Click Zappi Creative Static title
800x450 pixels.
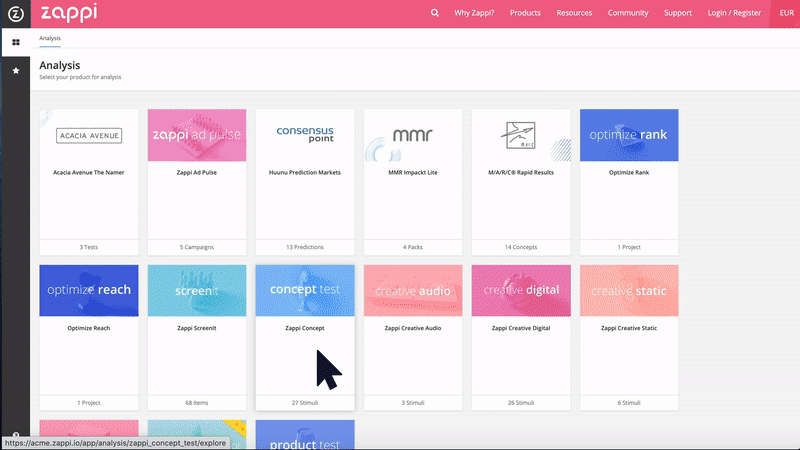tap(629, 328)
